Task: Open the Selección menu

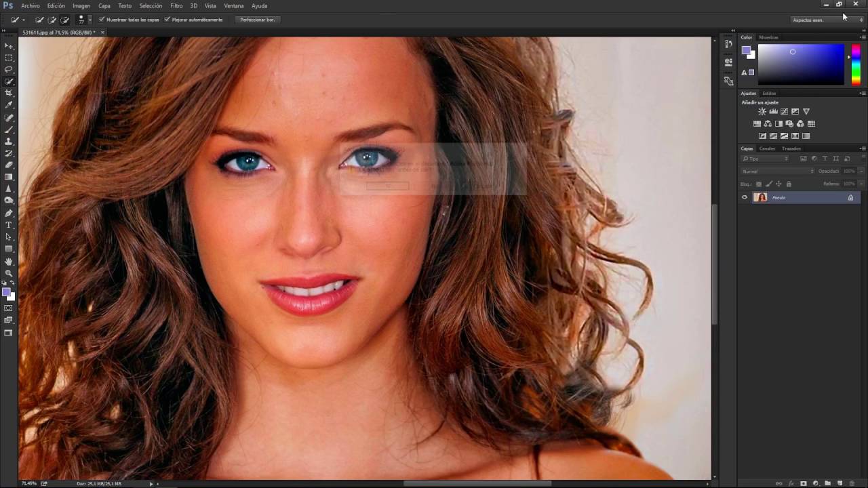Action: pyautogui.click(x=151, y=5)
